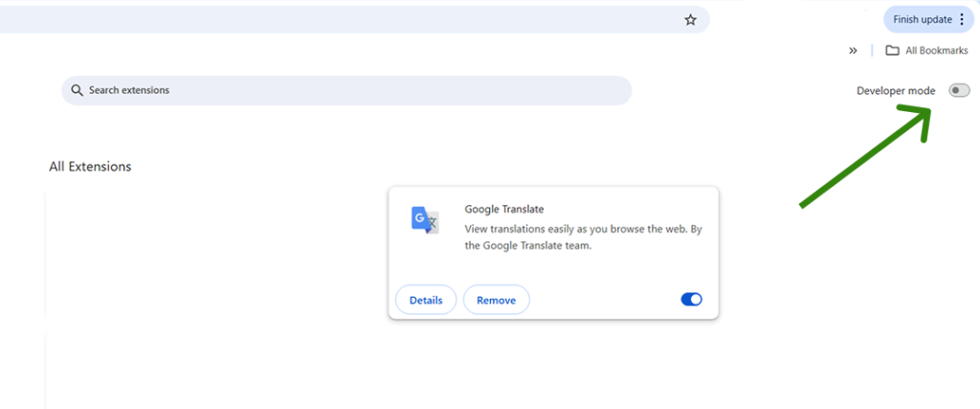Viewport: 980px width, 409px height.
Task: Click the Google Translate description text
Action: 583,238
